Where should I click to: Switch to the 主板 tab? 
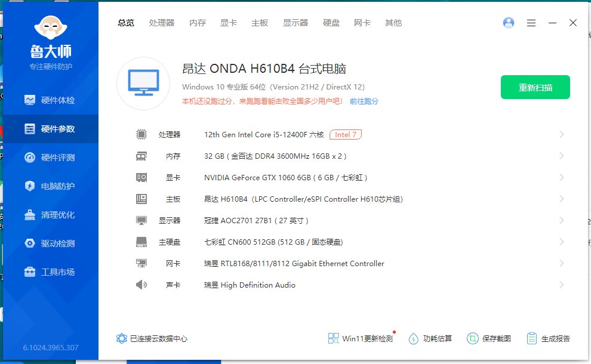(260, 23)
